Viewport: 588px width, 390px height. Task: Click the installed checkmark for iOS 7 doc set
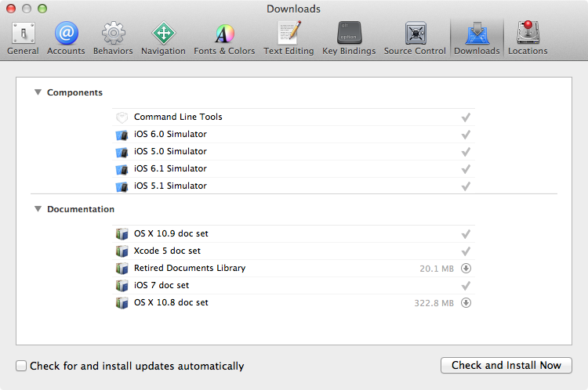[466, 286]
